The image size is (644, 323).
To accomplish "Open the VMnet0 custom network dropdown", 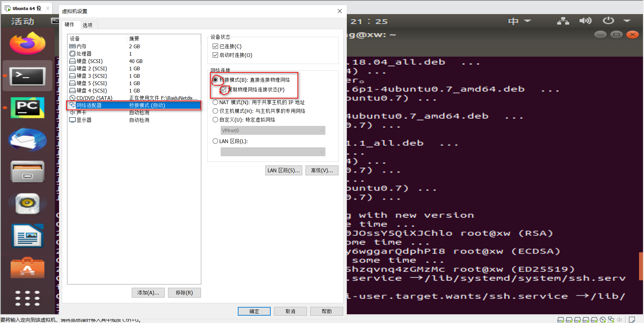I will pyautogui.click(x=273, y=130).
